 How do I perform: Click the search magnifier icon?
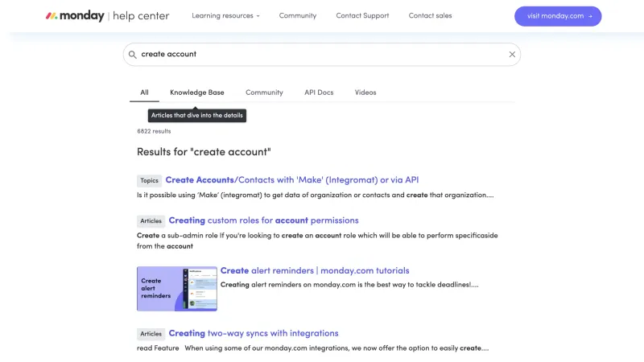click(x=132, y=55)
